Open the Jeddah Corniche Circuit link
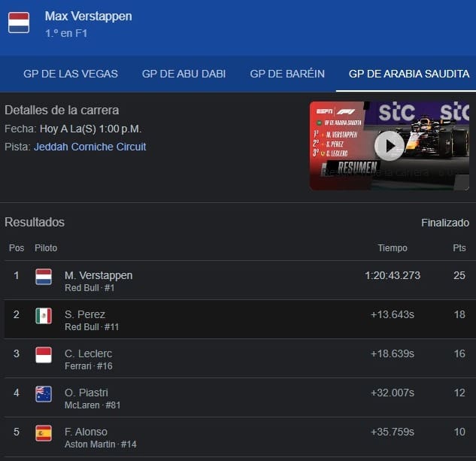This screenshot has width=476, height=461. click(x=90, y=147)
